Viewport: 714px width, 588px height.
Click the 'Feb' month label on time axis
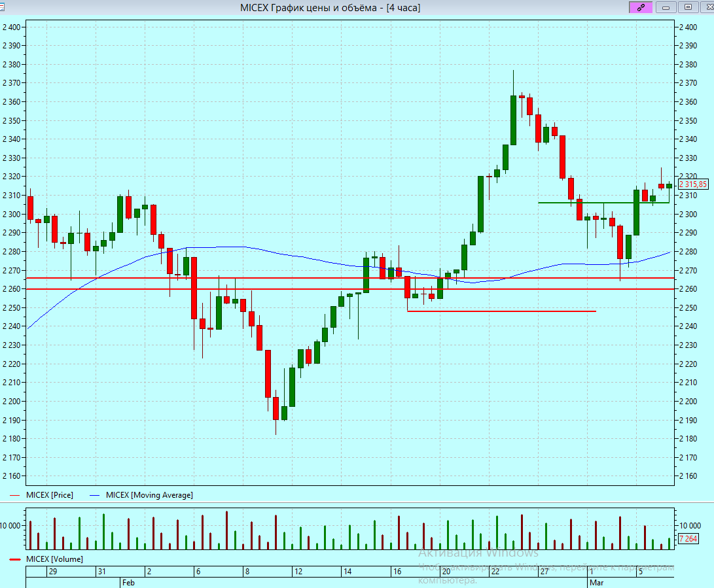[128, 583]
